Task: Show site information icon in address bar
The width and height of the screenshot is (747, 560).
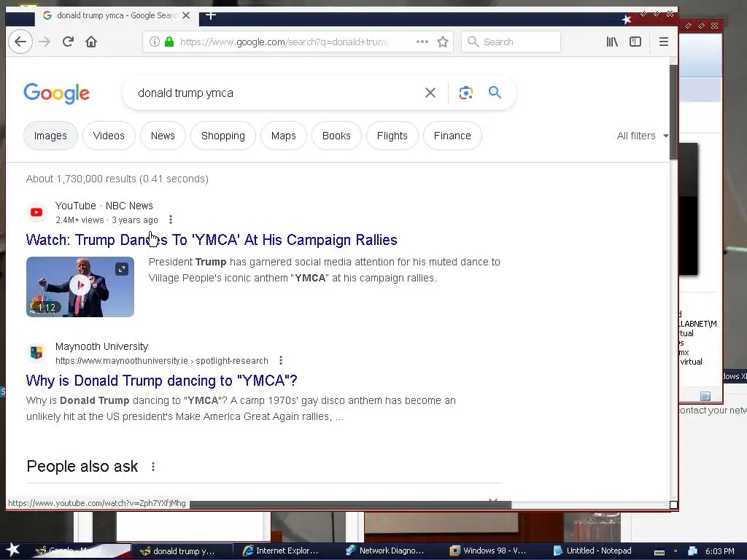Action: 155,42
